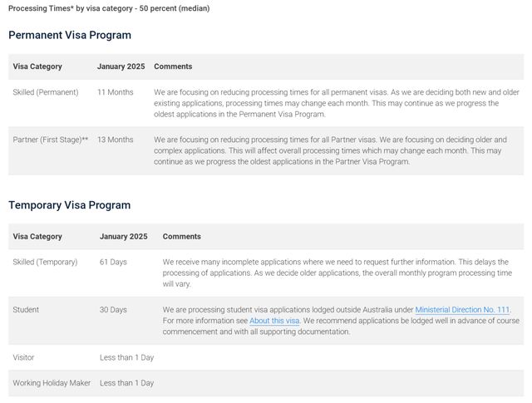Click Comments header in Permanent Visa table
The image size is (532, 403).
point(173,66)
